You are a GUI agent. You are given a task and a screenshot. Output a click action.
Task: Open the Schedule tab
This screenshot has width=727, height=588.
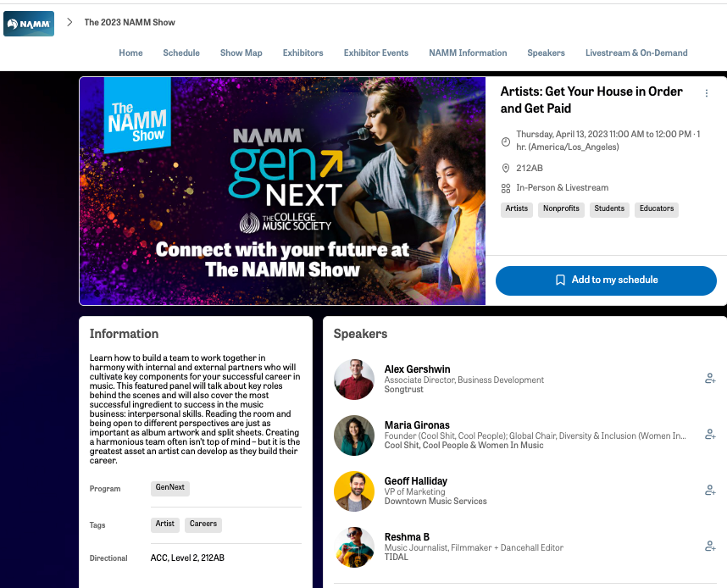tap(181, 53)
